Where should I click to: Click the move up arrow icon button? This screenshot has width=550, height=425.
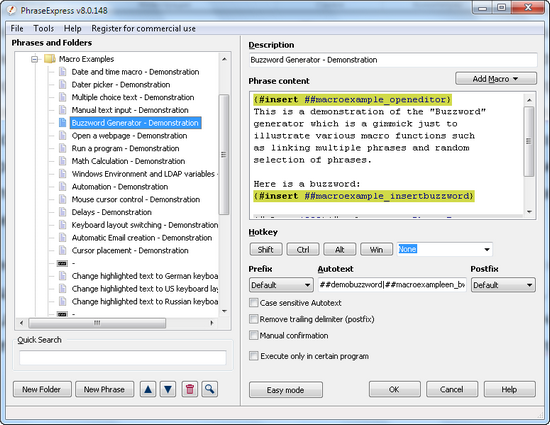148,389
